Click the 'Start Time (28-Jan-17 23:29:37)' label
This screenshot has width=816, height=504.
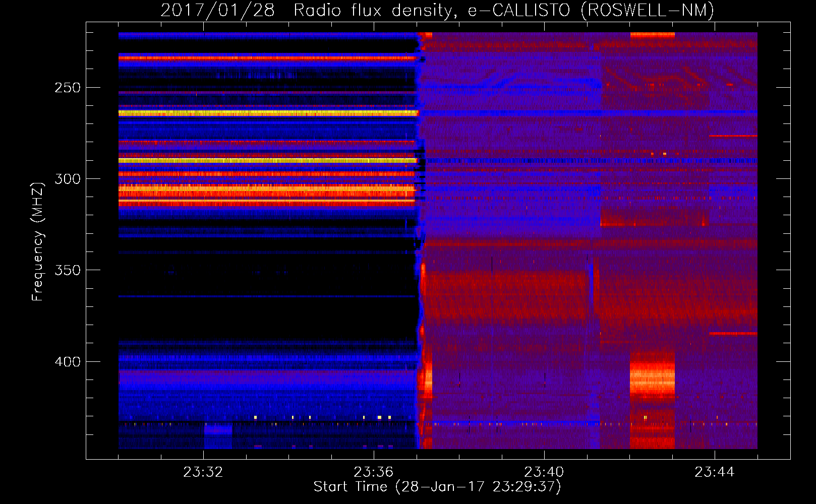coord(437,487)
